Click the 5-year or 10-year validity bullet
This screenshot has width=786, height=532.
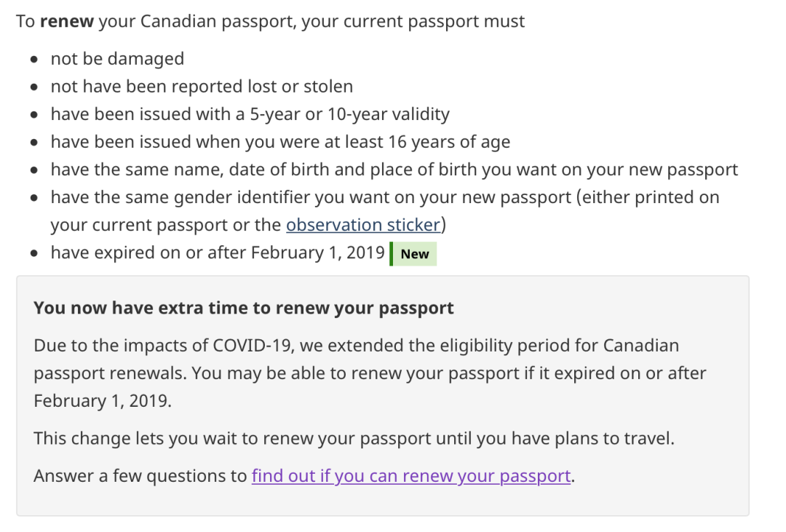pos(250,114)
